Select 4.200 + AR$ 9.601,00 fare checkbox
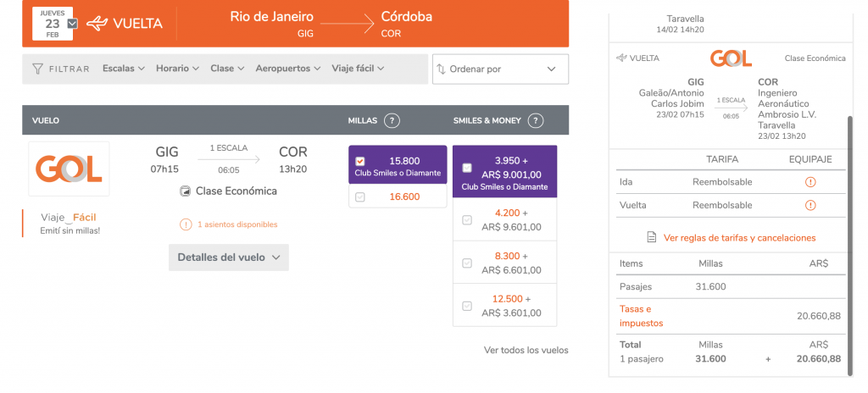This screenshot has width=868, height=393. point(467,219)
